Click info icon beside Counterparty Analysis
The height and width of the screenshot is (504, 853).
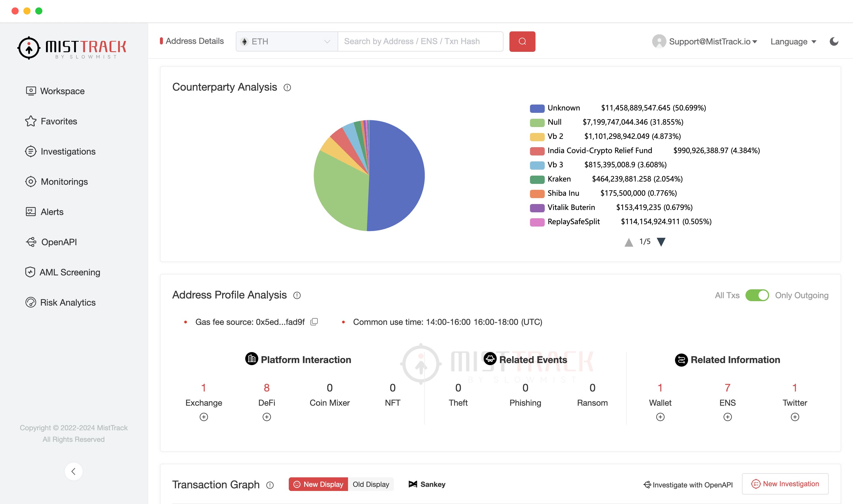pos(287,88)
